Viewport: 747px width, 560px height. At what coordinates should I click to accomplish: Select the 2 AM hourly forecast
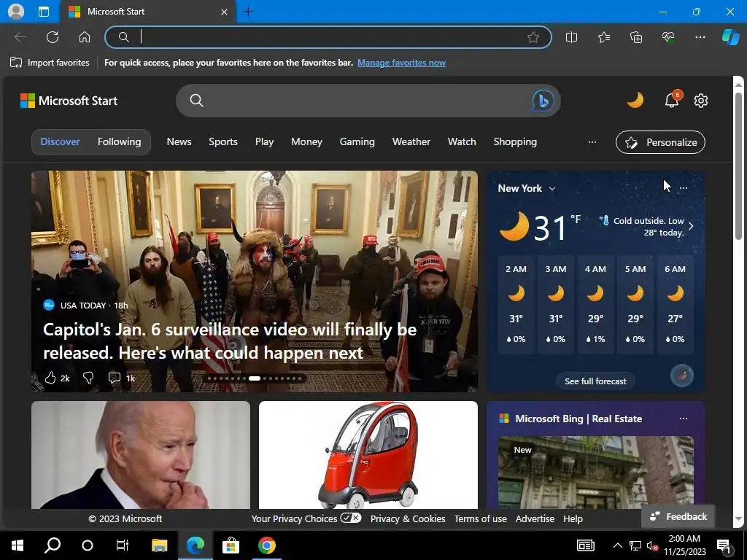pyautogui.click(x=516, y=304)
